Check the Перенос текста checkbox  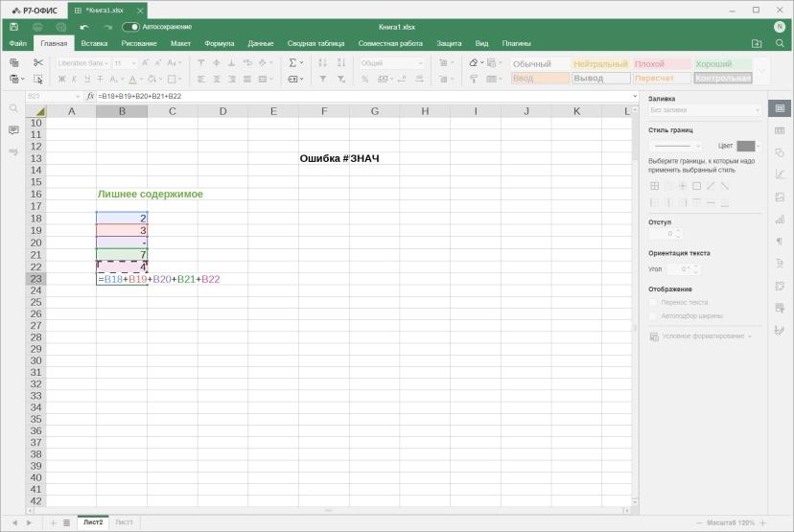[653, 302]
